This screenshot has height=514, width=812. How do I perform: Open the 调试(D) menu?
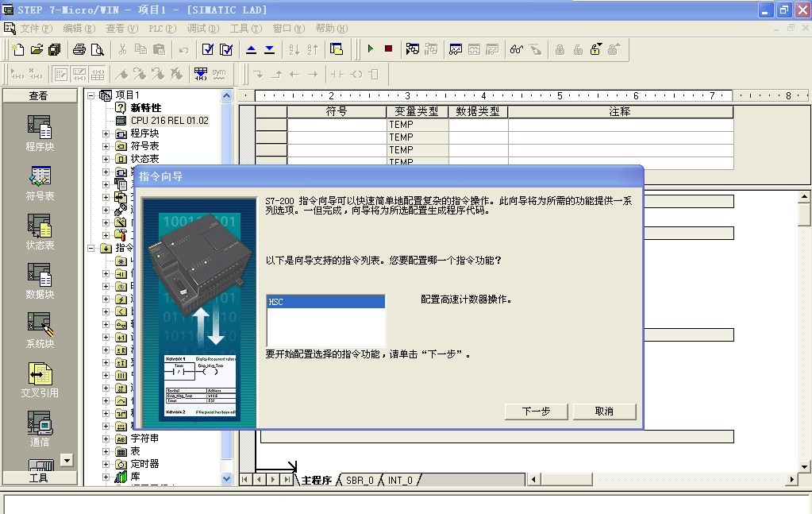[203, 28]
